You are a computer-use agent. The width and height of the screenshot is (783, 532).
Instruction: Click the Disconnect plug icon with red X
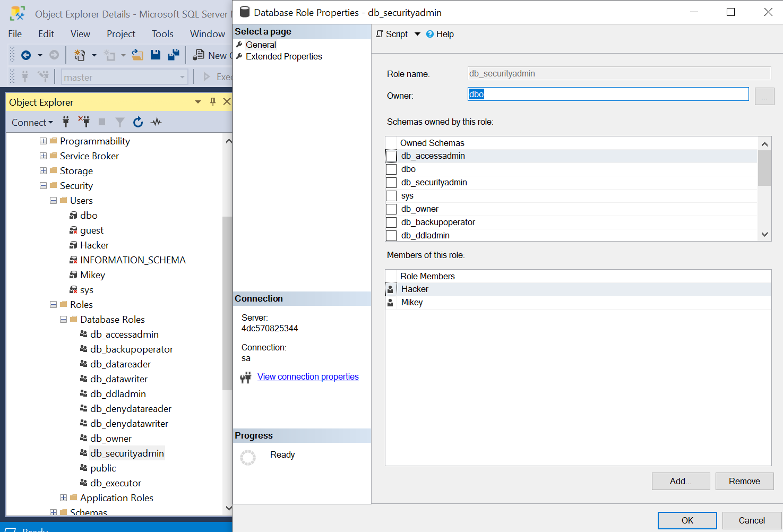84,122
